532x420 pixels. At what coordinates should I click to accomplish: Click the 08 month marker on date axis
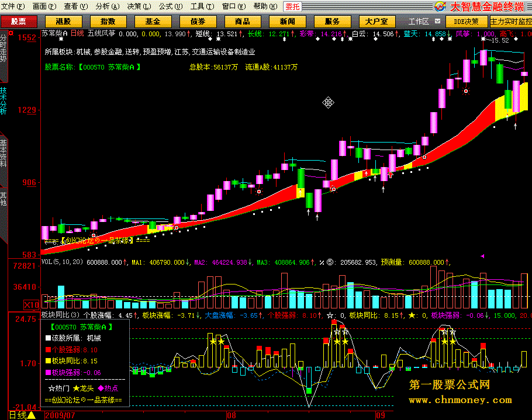[232, 415]
